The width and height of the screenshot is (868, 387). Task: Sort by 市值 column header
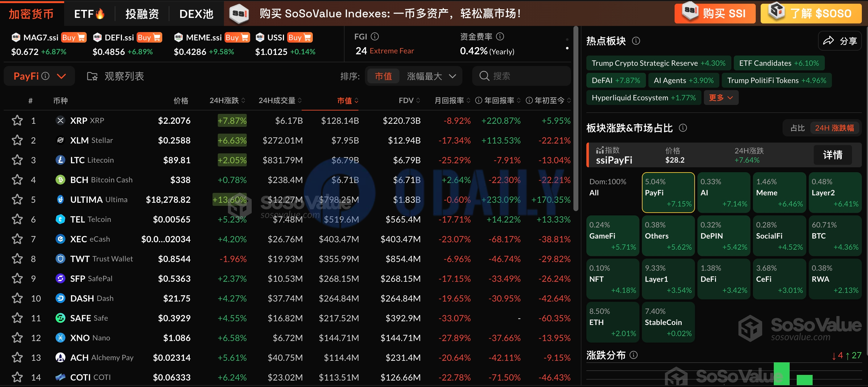(348, 101)
